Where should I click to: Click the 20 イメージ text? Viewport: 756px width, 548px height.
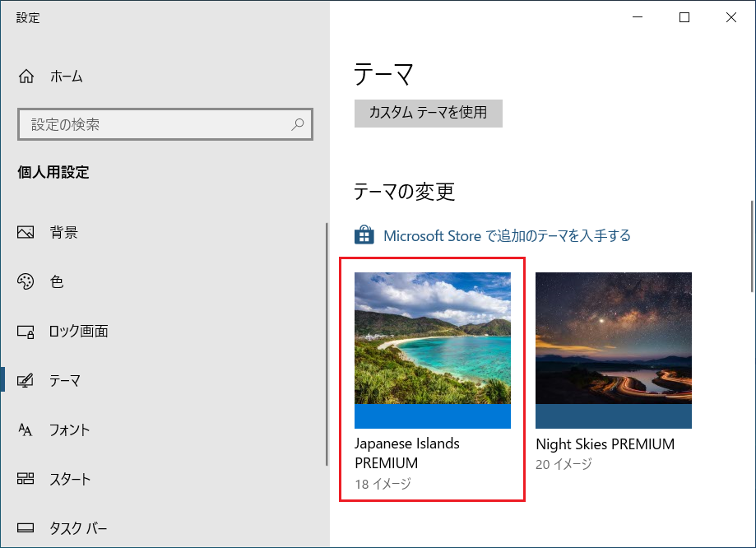point(564,464)
